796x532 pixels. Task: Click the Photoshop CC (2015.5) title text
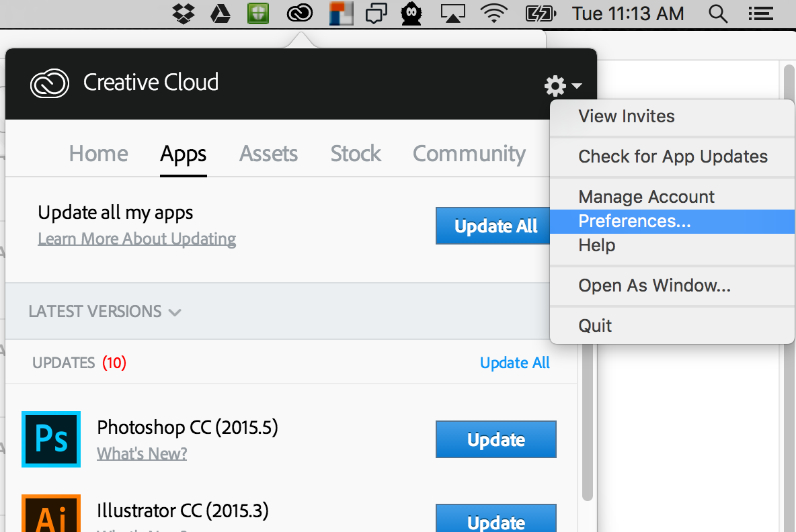coord(188,427)
